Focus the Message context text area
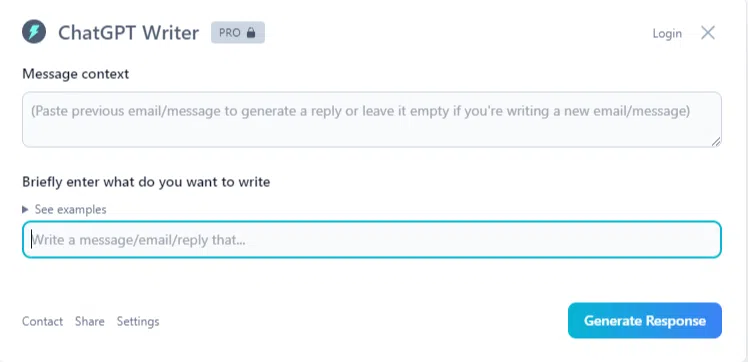748x362 pixels. click(x=372, y=119)
